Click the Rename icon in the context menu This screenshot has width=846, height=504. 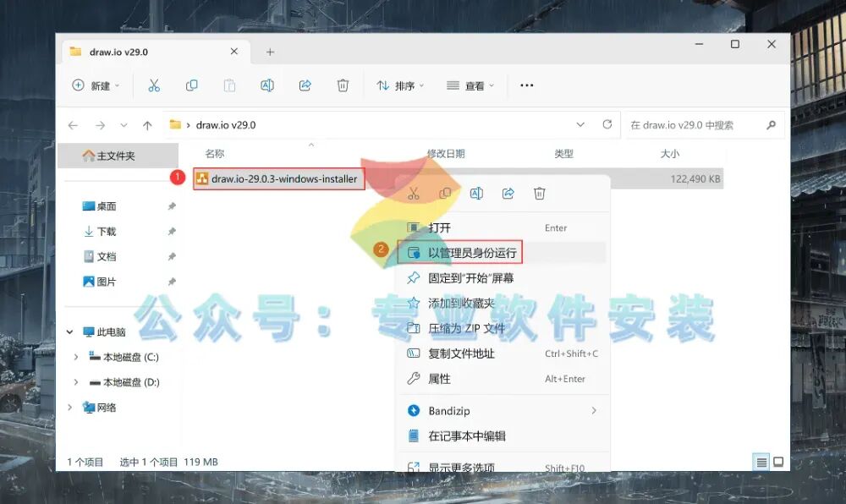tap(476, 194)
